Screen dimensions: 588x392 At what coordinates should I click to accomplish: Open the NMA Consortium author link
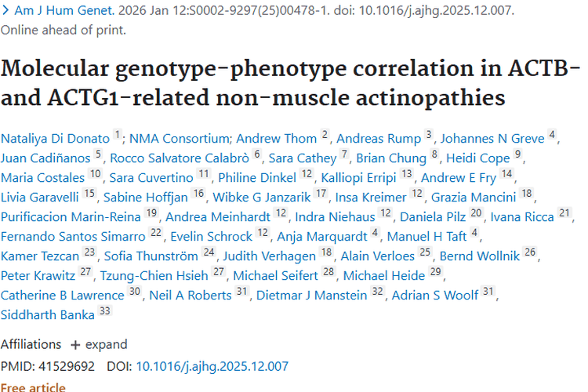(179, 138)
